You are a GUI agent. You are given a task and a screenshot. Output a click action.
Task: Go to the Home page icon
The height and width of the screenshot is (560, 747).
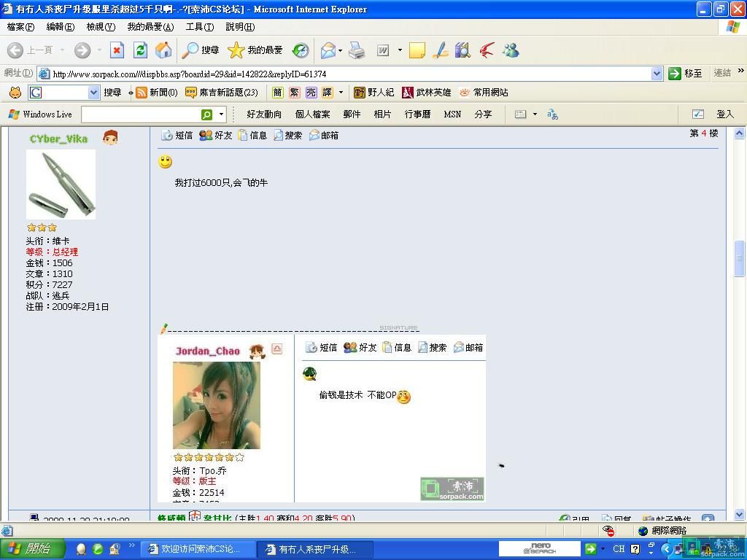(x=163, y=50)
